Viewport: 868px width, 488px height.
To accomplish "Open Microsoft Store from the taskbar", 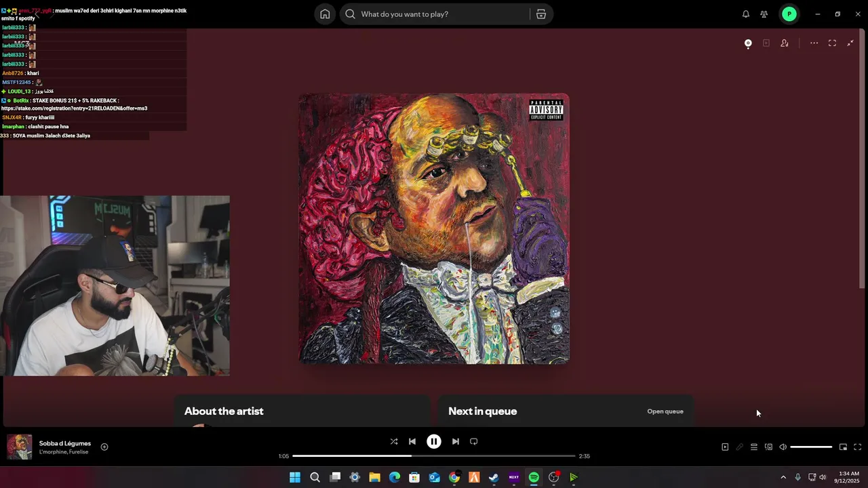I will coord(414,477).
